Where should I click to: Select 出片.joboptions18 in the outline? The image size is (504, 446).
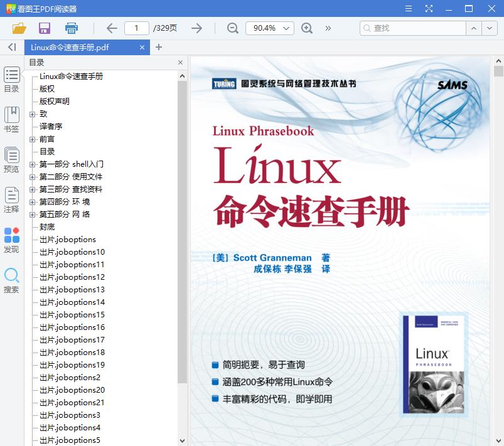[72, 353]
